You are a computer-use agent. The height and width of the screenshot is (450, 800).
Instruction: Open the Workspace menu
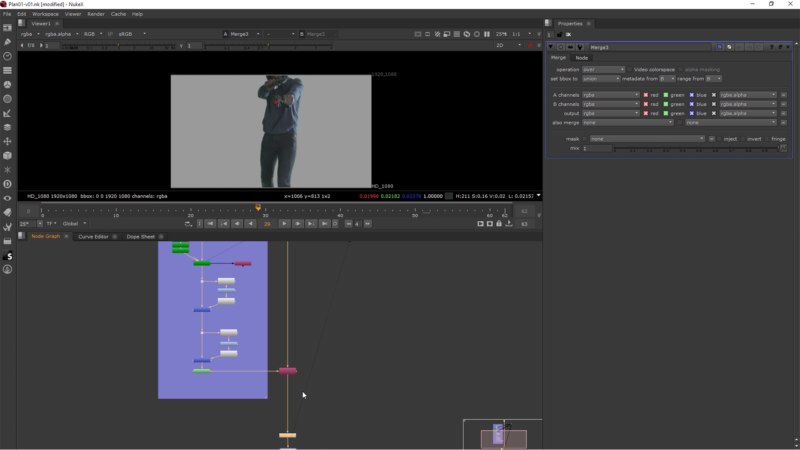coord(45,14)
